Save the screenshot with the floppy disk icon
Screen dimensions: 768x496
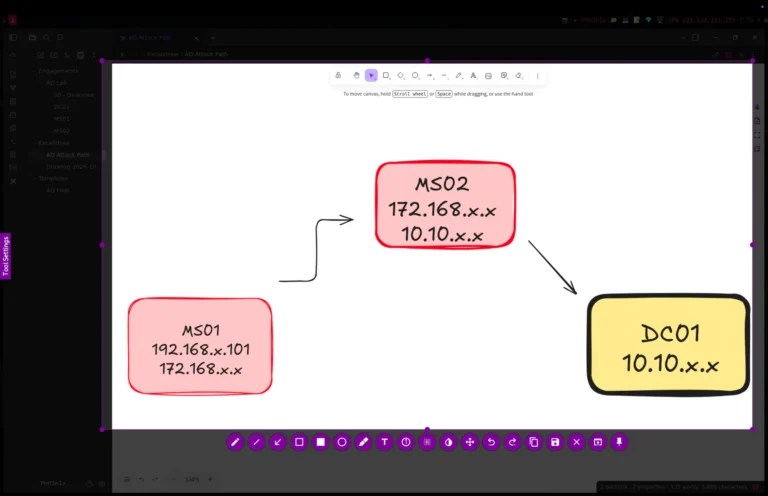[x=555, y=442]
